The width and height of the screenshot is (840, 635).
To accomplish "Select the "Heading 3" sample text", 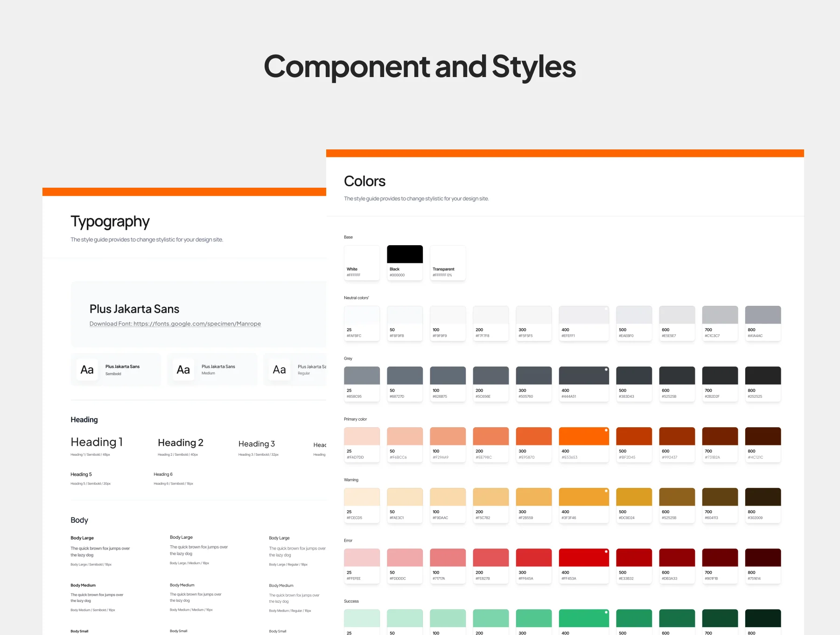I will pos(257,444).
